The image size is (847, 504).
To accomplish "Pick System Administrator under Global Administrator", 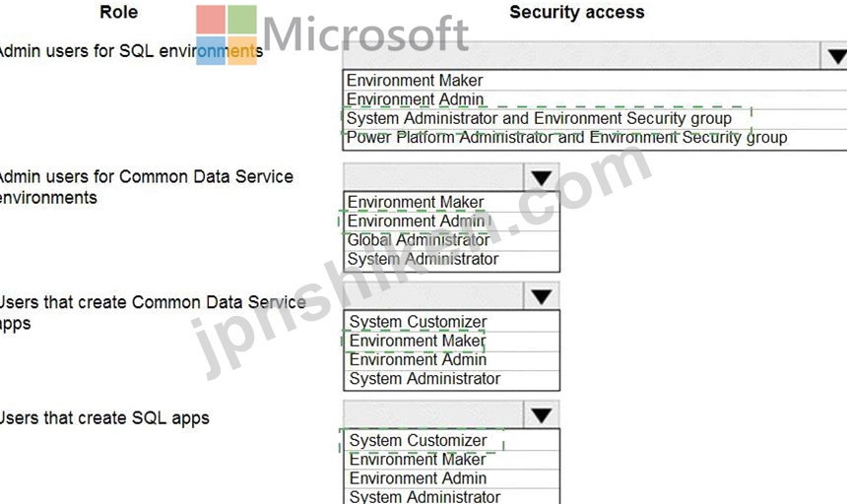I will pyautogui.click(x=452, y=260).
